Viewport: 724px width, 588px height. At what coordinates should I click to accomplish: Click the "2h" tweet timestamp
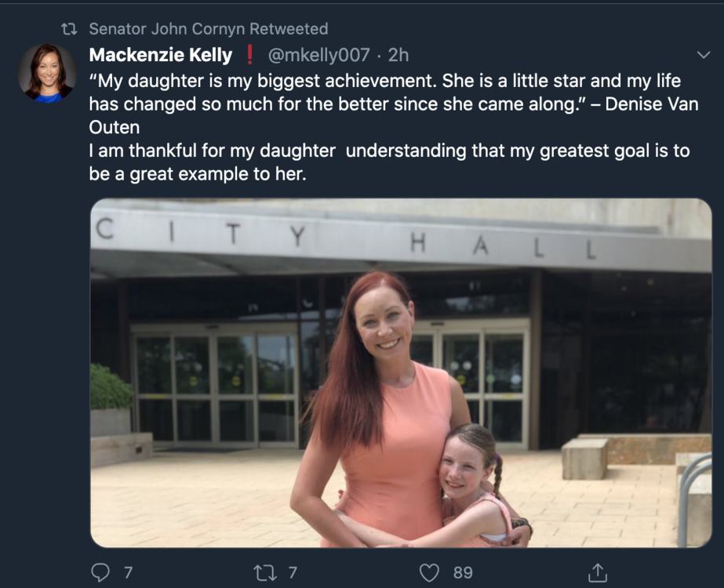pyautogui.click(x=398, y=55)
